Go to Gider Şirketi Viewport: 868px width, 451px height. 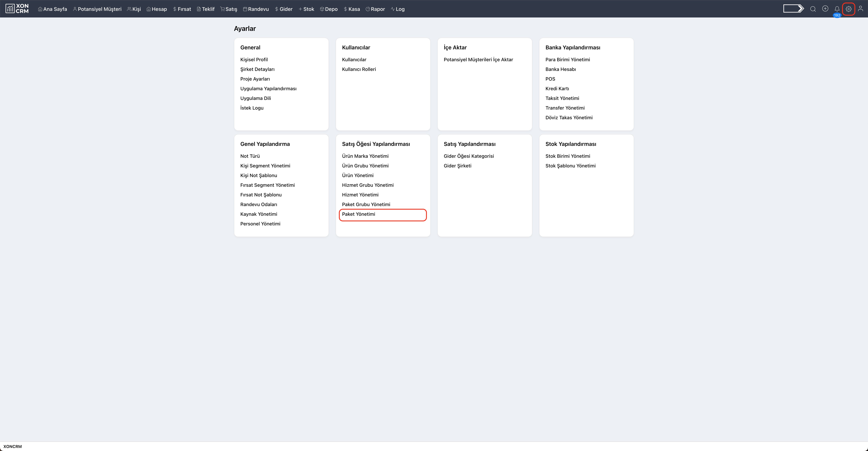pos(457,166)
